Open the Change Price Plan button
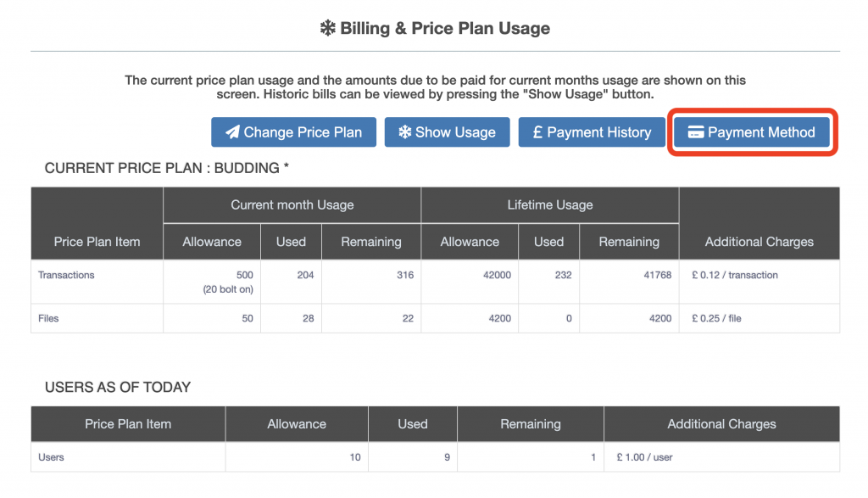This screenshot has height=498, width=868. [293, 132]
